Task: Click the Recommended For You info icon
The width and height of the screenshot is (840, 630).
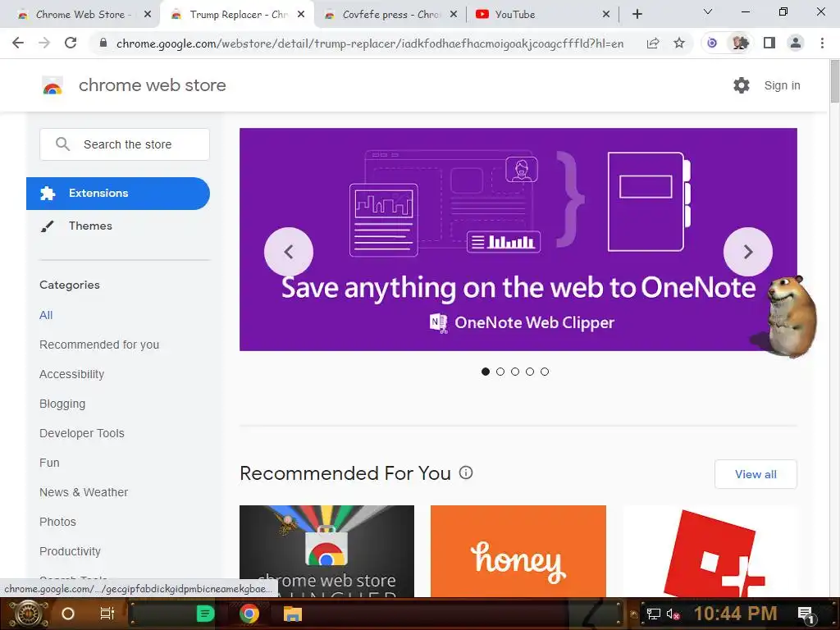Action: coord(466,472)
